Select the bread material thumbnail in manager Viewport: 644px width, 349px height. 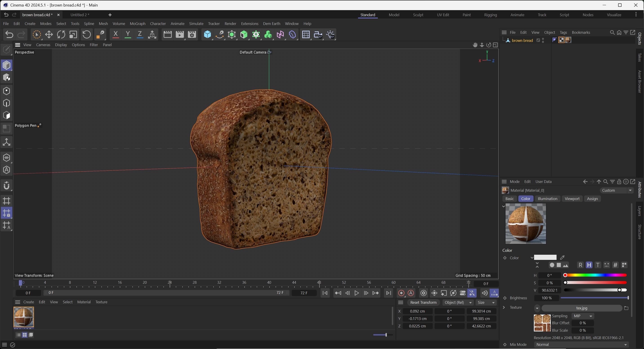click(x=24, y=317)
